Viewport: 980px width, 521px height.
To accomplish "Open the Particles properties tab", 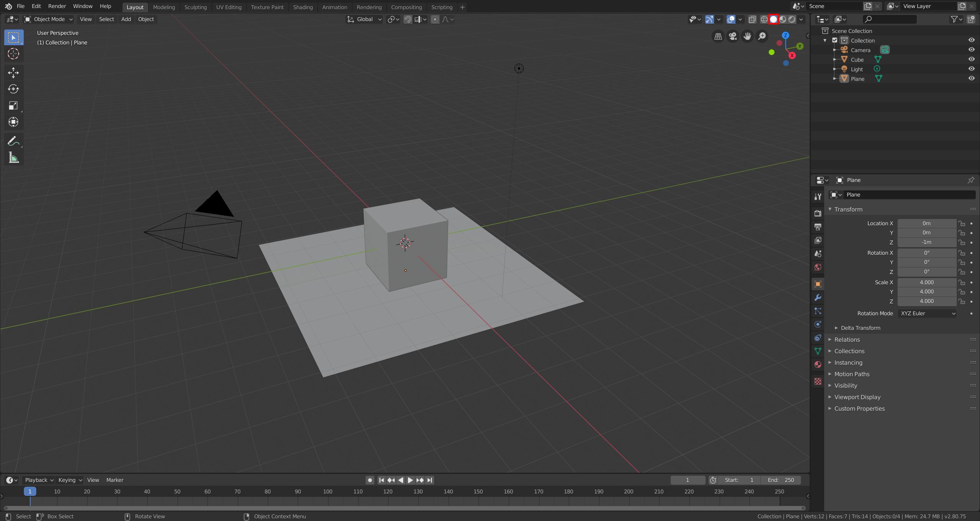I will tap(818, 311).
